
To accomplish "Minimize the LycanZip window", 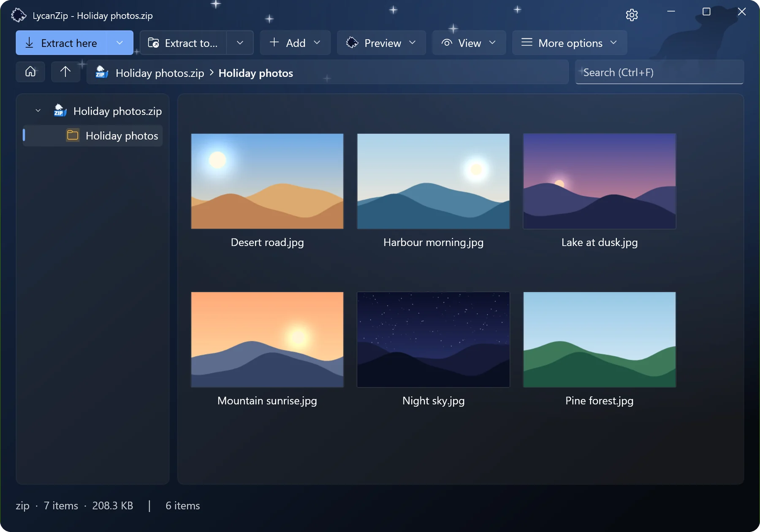I will point(671,11).
